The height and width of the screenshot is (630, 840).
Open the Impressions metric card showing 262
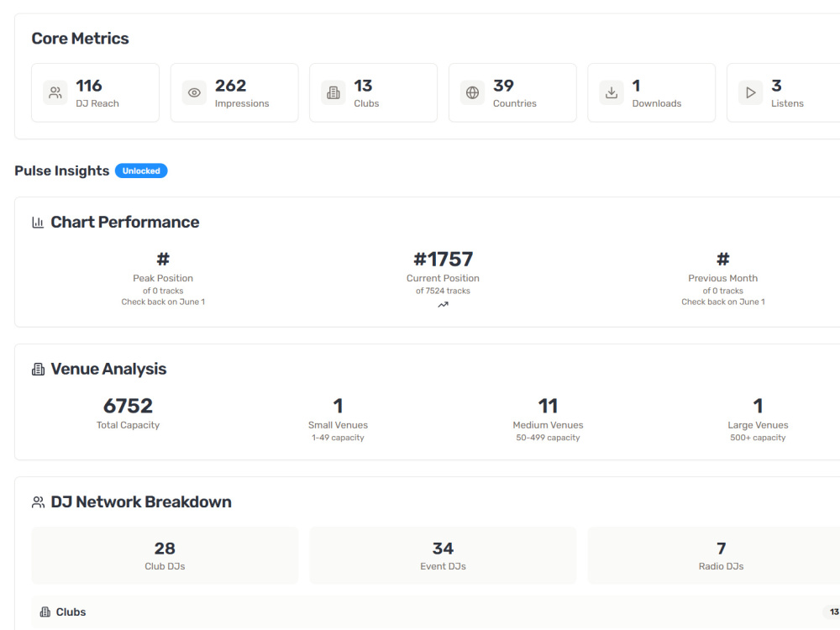click(234, 92)
